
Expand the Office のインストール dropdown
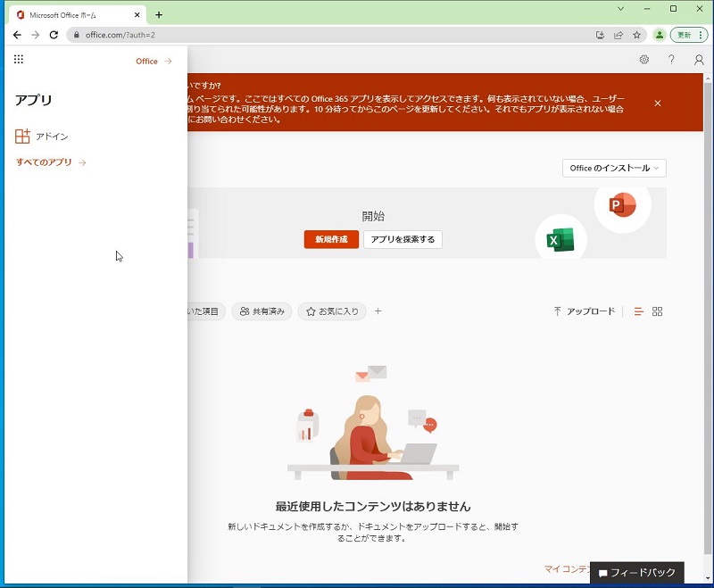[614, 168]
